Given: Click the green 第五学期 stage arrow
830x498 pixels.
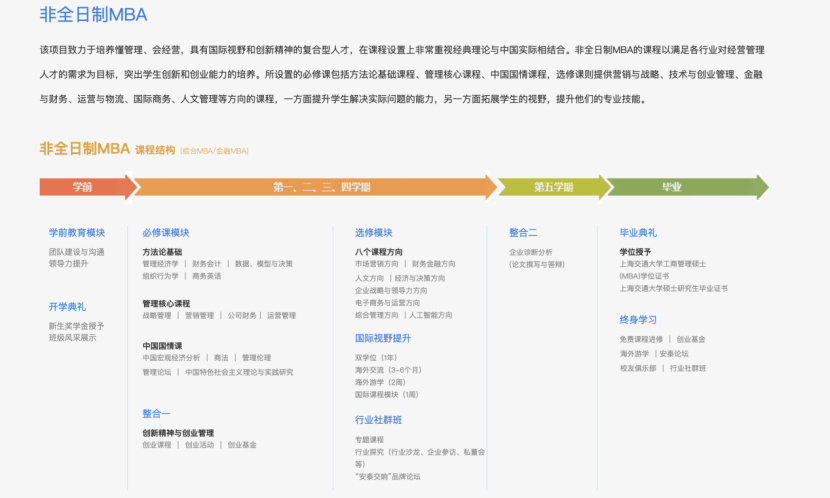Looking at the screenshot, I should tap(553, 187).
